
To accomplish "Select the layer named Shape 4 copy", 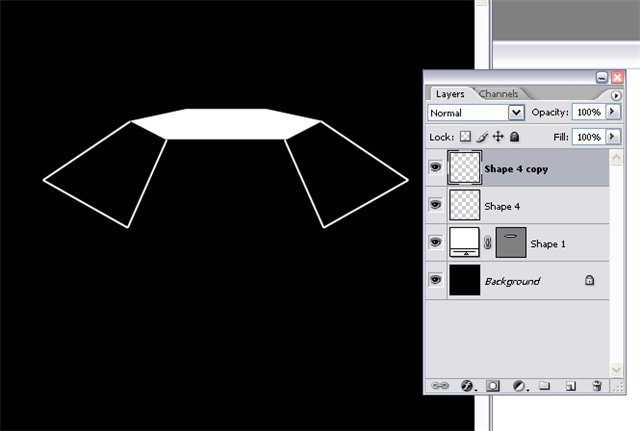I will (x=516, y=169).
